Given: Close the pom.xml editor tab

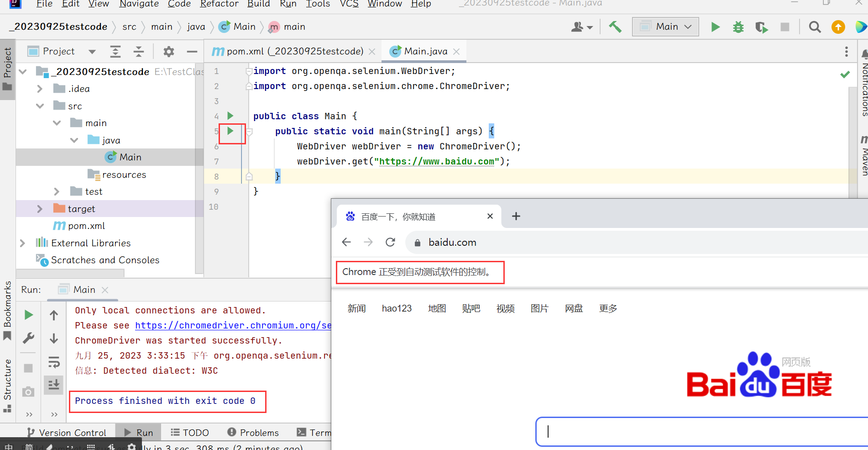Looking at the screenshot, I should tap(372, 52).
